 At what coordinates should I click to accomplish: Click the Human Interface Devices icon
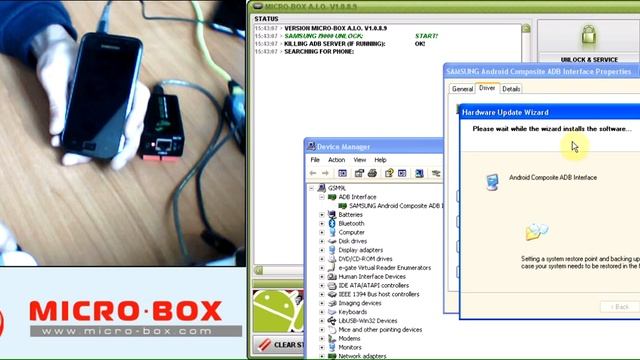tap(332, 276)
